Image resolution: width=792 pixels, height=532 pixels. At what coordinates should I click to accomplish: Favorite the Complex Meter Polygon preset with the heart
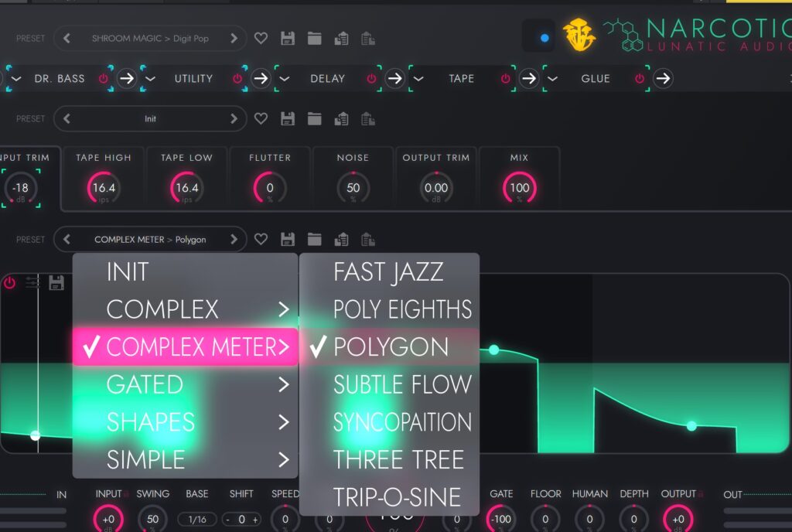pos(261,239)
